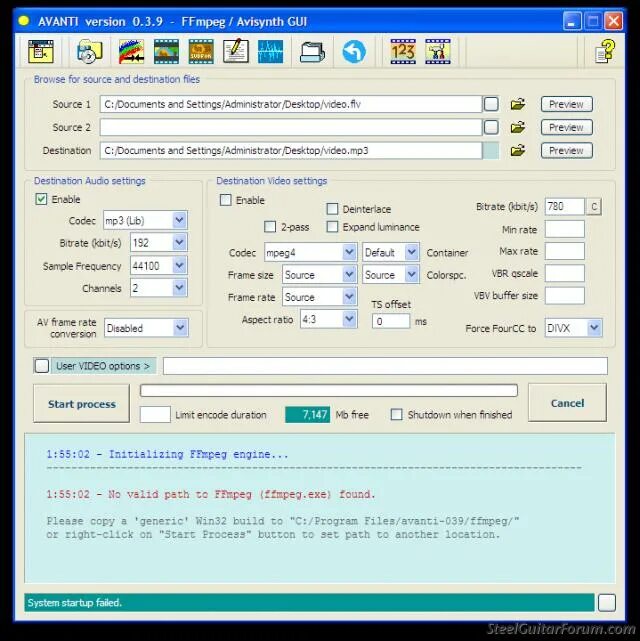Open the audio waveform toolbar icon
Viewport: 640px width, 641px height.
(270, 52)
